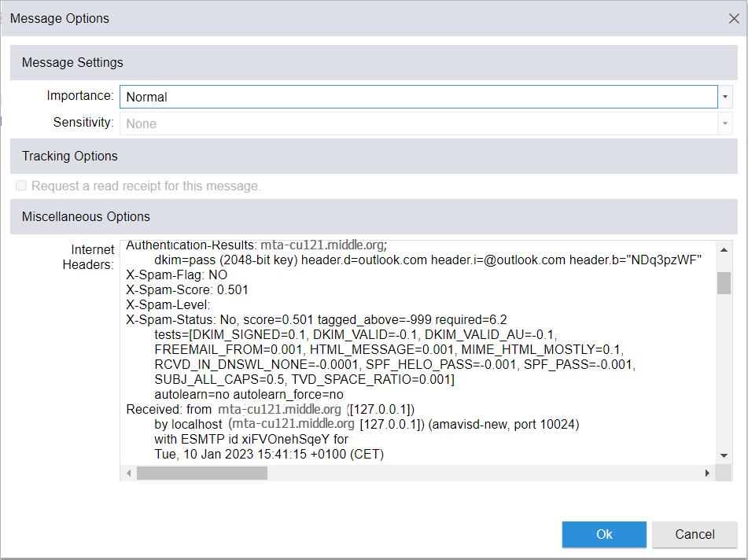Click the headers scroll right arrow

pyautogui.click(x=707, y=473)
